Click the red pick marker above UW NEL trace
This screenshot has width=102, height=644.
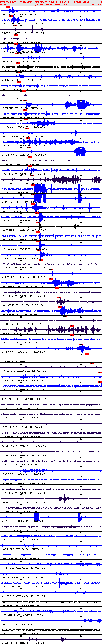pyautogui.click(x=8, y=7)
